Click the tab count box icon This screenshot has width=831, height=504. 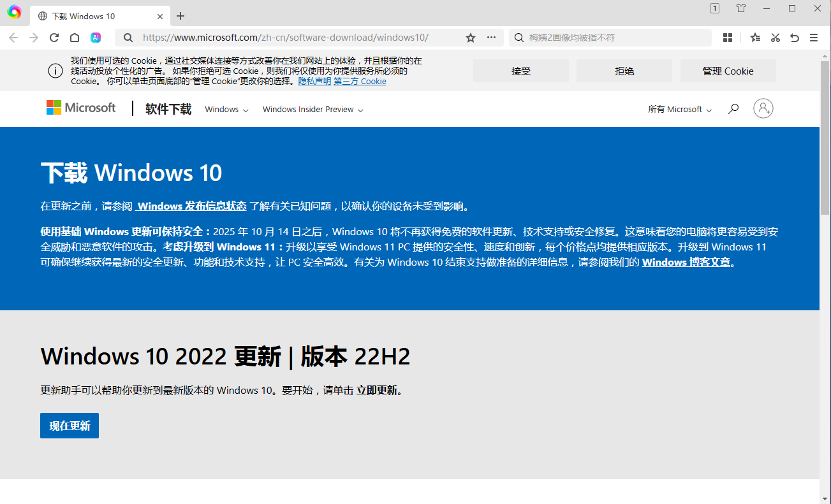tap(715, 8)
